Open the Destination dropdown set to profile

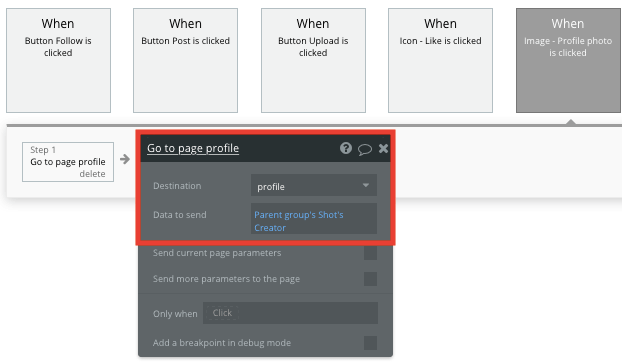(314, 185)
